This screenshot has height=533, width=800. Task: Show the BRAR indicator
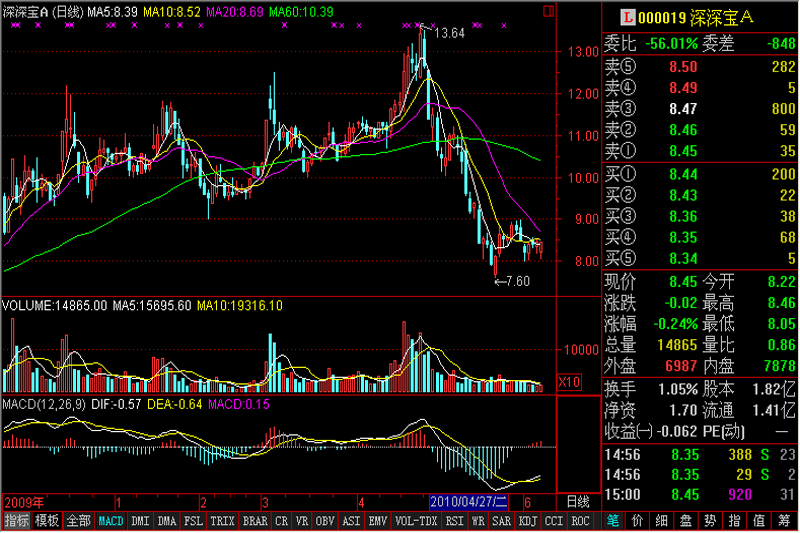[255, 521]
